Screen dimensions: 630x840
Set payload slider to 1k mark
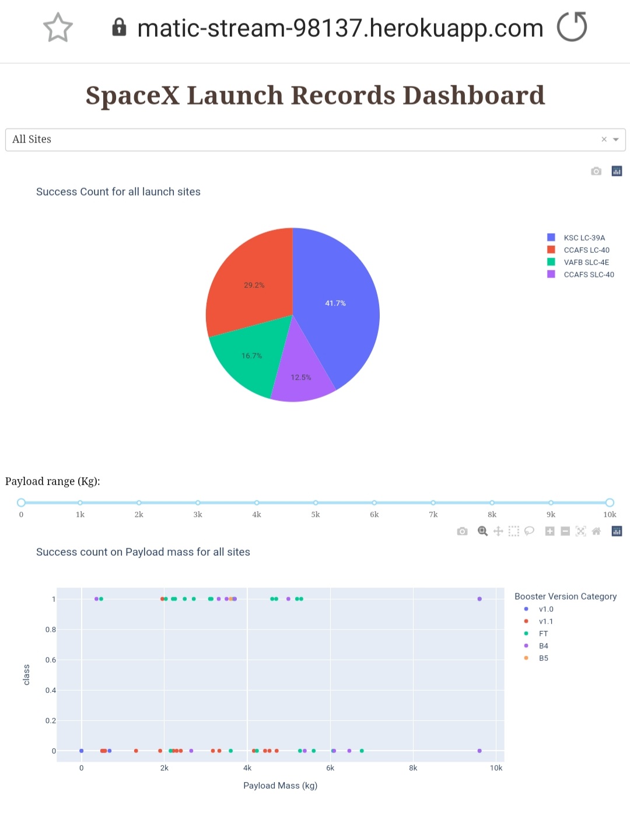80,503
